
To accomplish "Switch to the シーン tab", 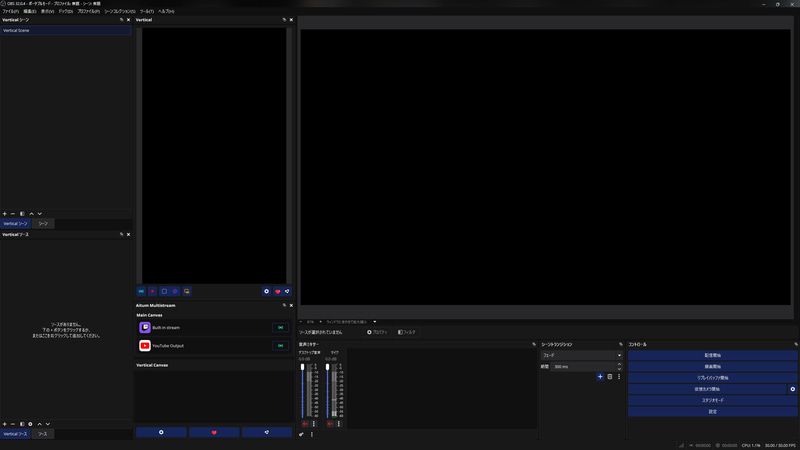I will (43, 223).
